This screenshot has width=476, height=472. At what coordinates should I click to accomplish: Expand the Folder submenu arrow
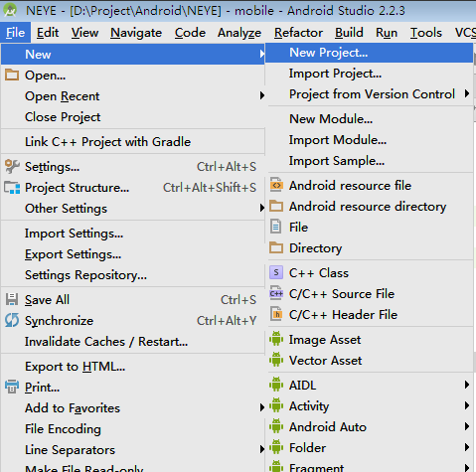pos(467,447)
